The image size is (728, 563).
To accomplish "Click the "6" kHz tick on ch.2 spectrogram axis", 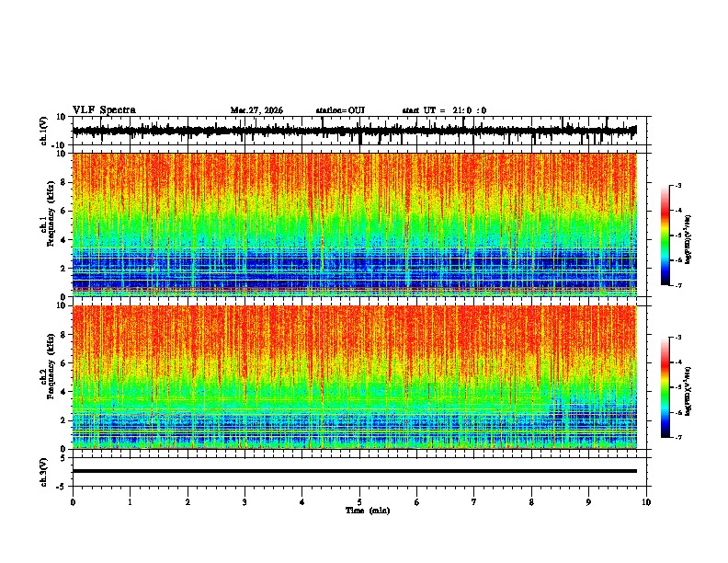I will point(63,363).
